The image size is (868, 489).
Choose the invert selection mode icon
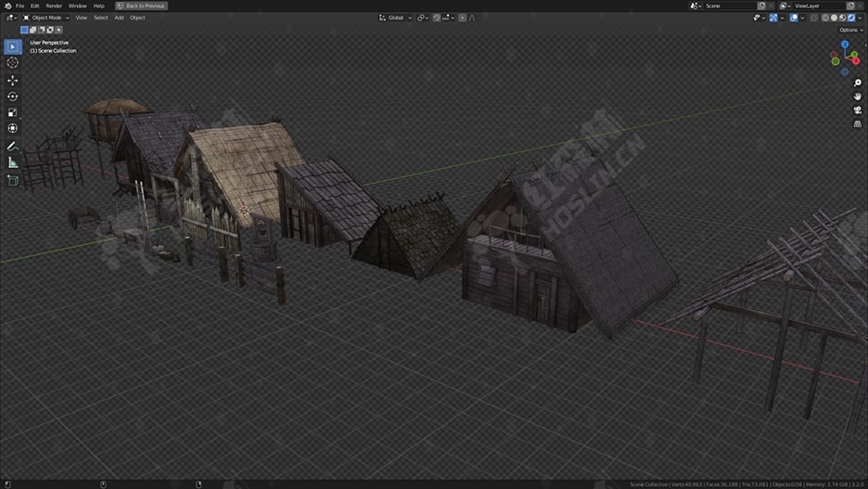50,30
